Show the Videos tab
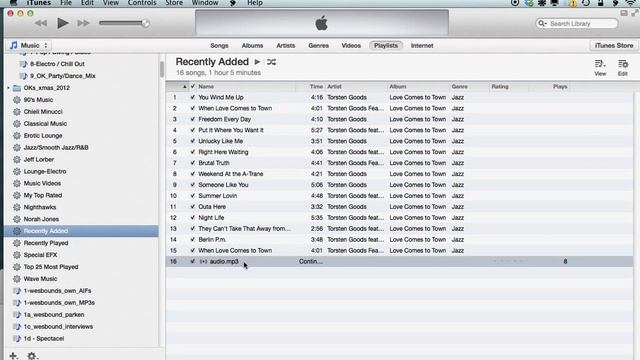Image resolution: width=640 pixels, height=360 pixels. pyautogui.click(x=351, y=46)
